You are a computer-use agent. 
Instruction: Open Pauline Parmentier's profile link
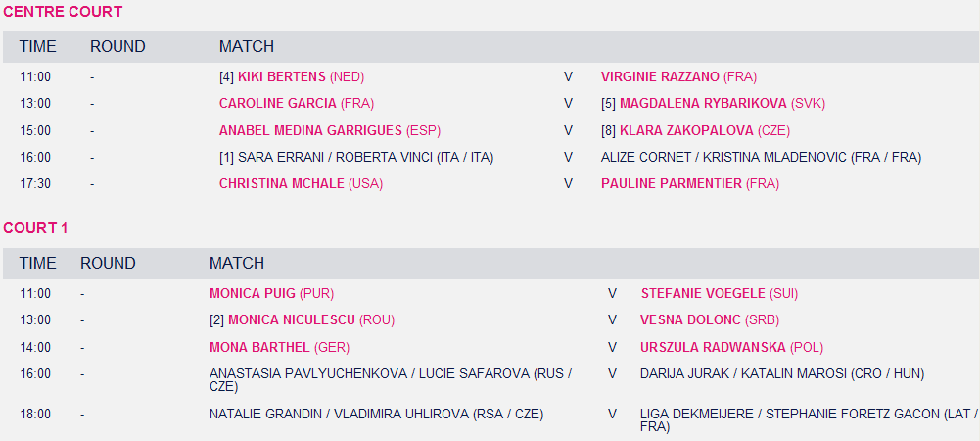click(672, 183)
